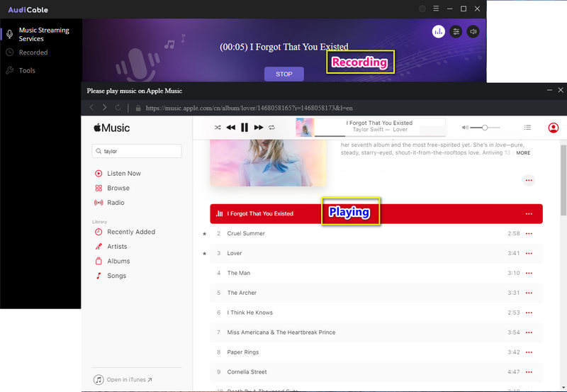
Task: Open options for Lover track
Action: (529, 253)
